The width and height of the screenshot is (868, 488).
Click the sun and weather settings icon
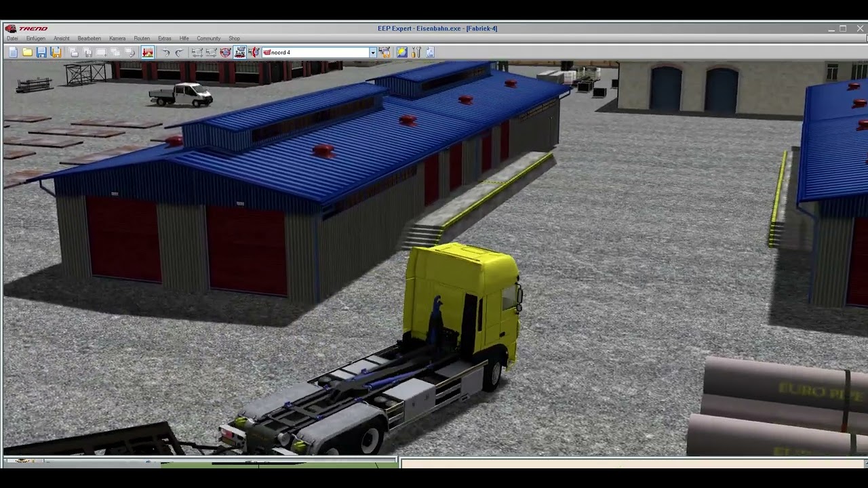[x=402, y=52]
